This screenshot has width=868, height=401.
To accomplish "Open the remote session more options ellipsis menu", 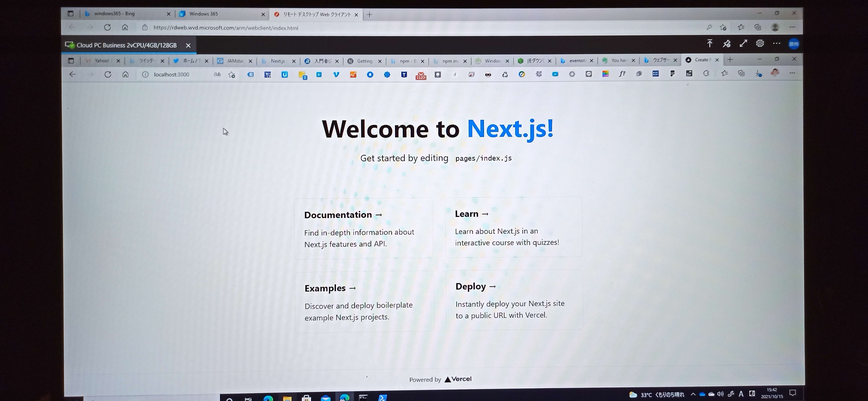I will (x=776, y=44).
